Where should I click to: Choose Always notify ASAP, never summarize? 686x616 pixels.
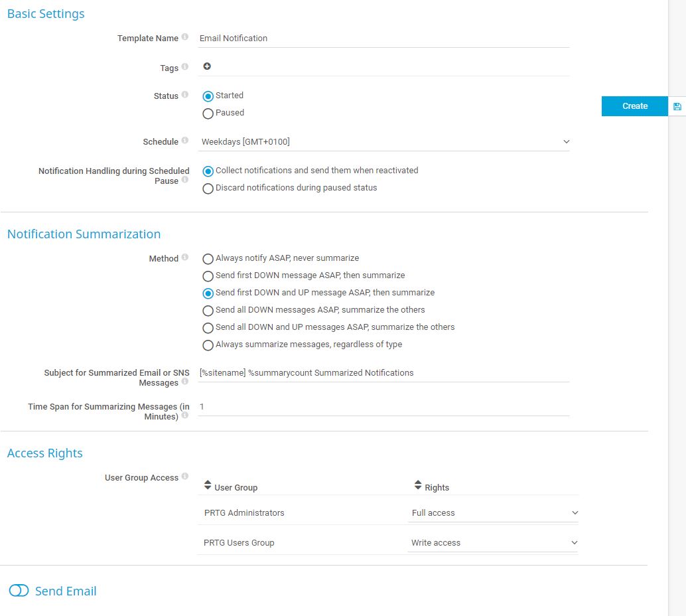[208, 259]
